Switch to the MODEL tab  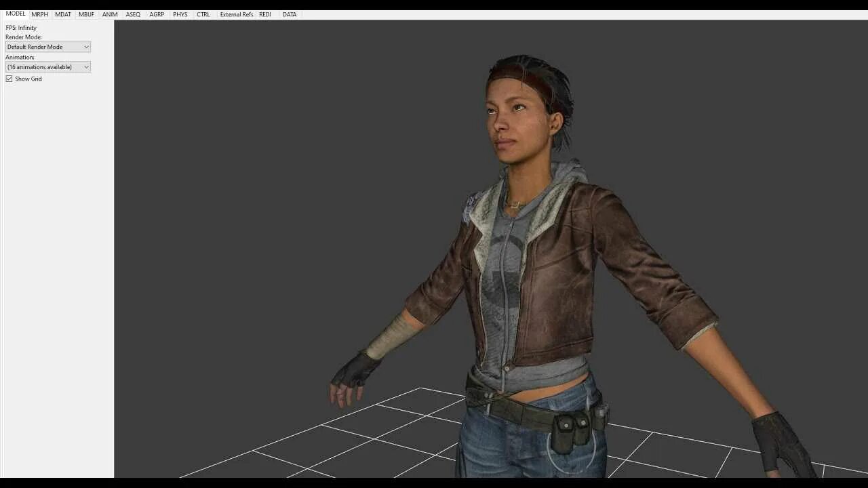click(x=16, y=14)
